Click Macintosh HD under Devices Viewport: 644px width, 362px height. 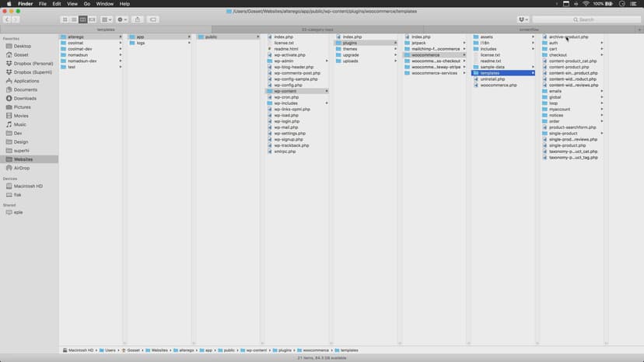coord(28,186)
